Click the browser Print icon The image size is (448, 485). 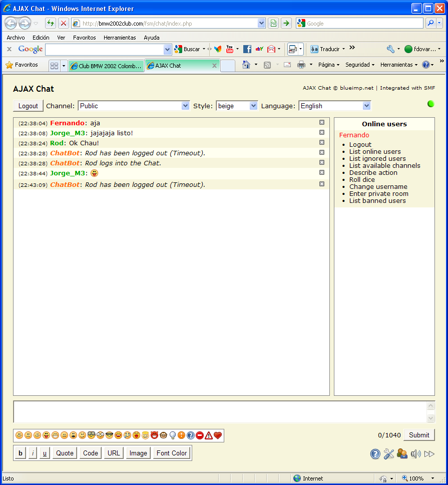(301, 65)
